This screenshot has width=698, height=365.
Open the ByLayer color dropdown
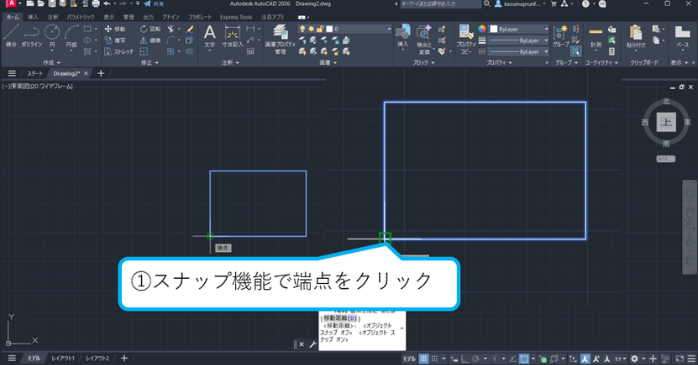click(519, 29)
